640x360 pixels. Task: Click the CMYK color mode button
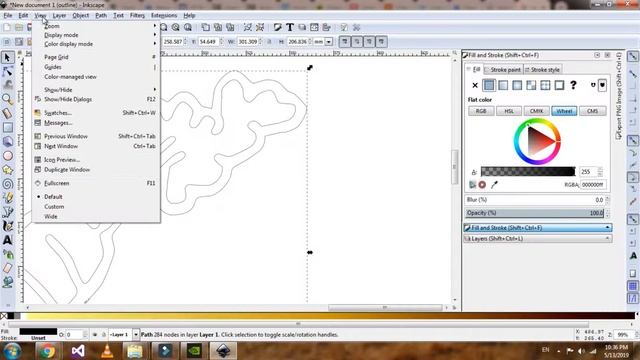[537, 111]
